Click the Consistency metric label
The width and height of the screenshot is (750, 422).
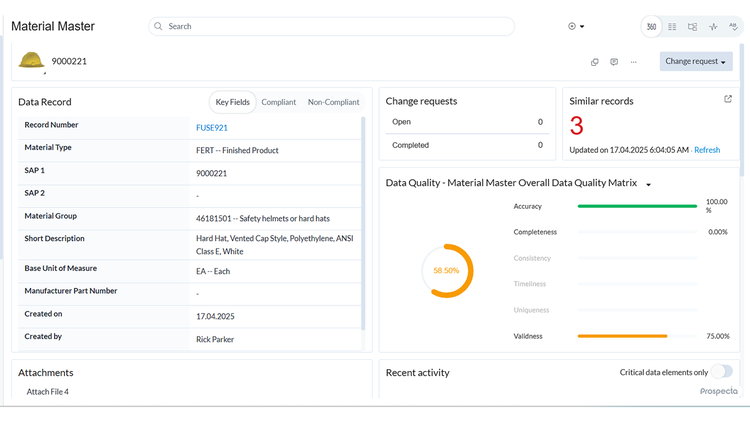pyautogui.click(x=532, y=258)
